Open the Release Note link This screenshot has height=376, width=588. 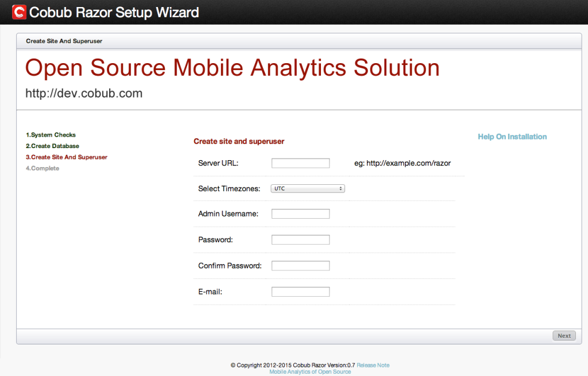tap(373, 365)
